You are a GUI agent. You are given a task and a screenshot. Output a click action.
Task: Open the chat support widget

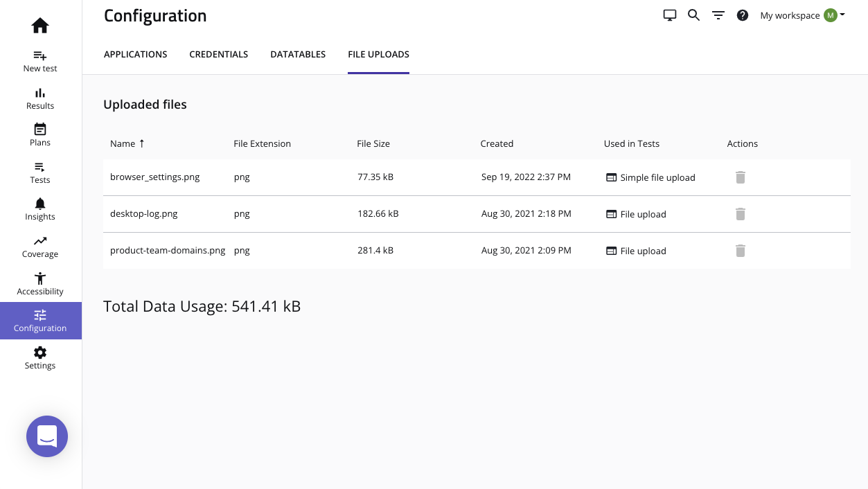point(47,436)
